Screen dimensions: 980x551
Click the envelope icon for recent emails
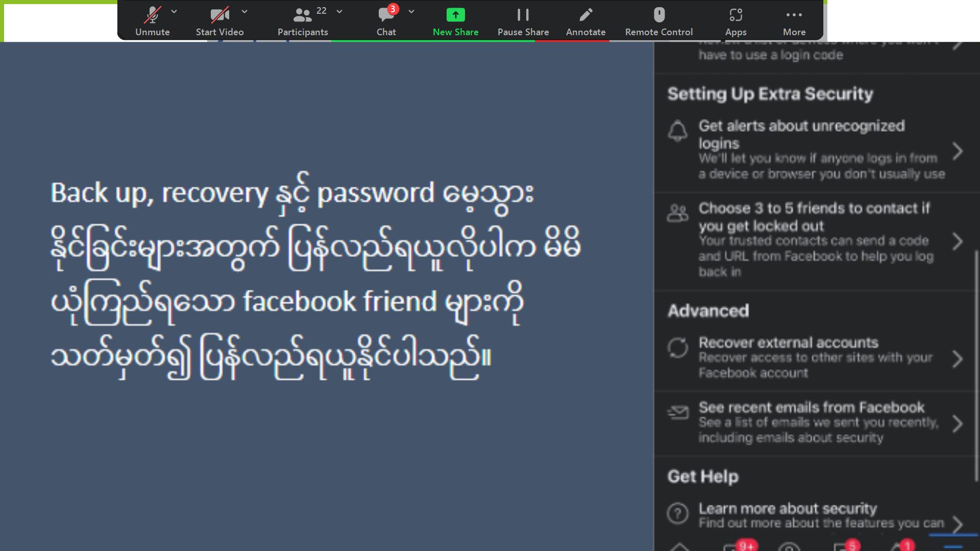coord(678,412)
